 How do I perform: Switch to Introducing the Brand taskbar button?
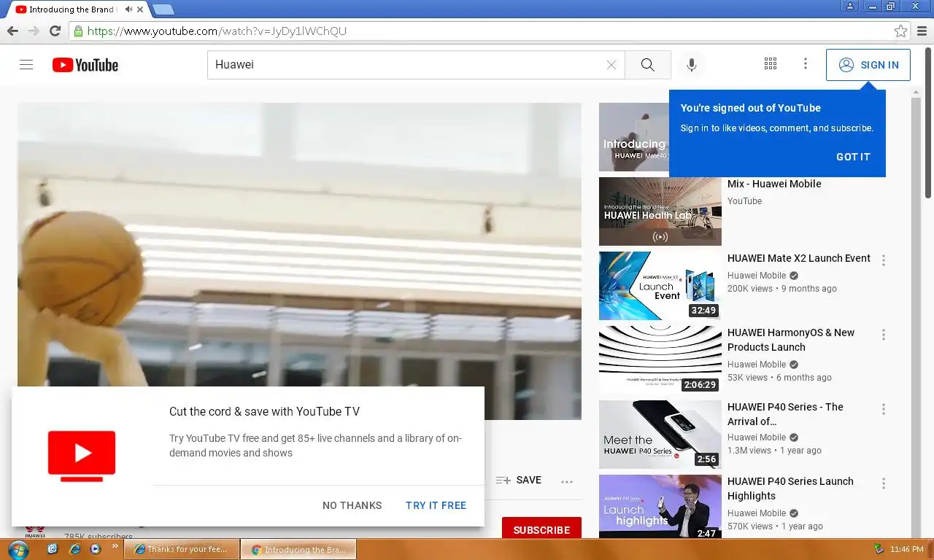298,549
